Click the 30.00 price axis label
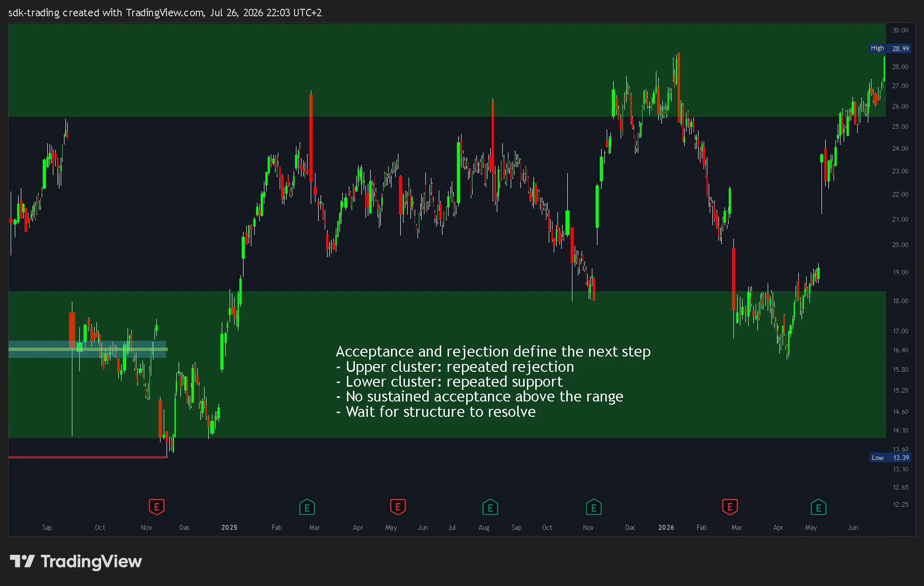Image resolution: width=924 pixels, height=586 pixels. [900, 30]
